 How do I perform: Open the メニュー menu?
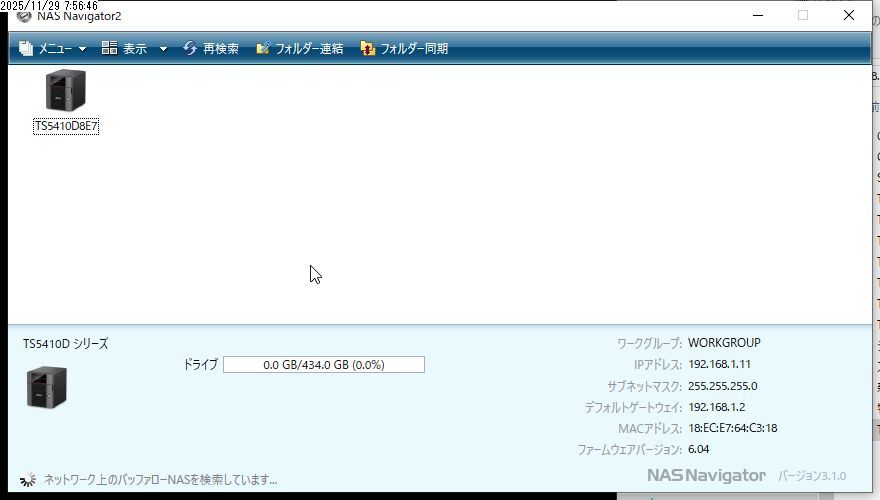click(52, 49)
